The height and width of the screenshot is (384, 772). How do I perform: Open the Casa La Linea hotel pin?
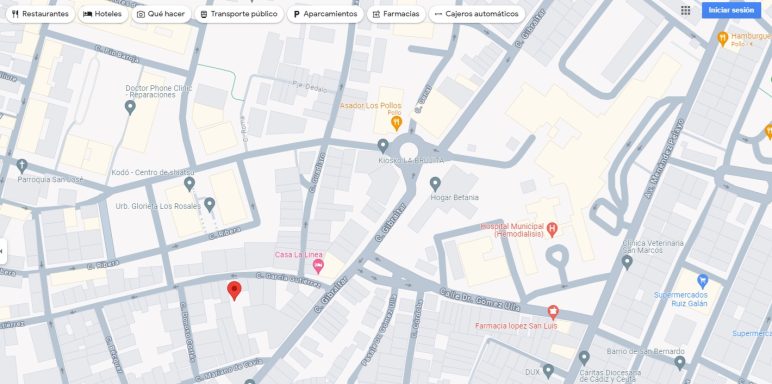[x=318, y=266]
